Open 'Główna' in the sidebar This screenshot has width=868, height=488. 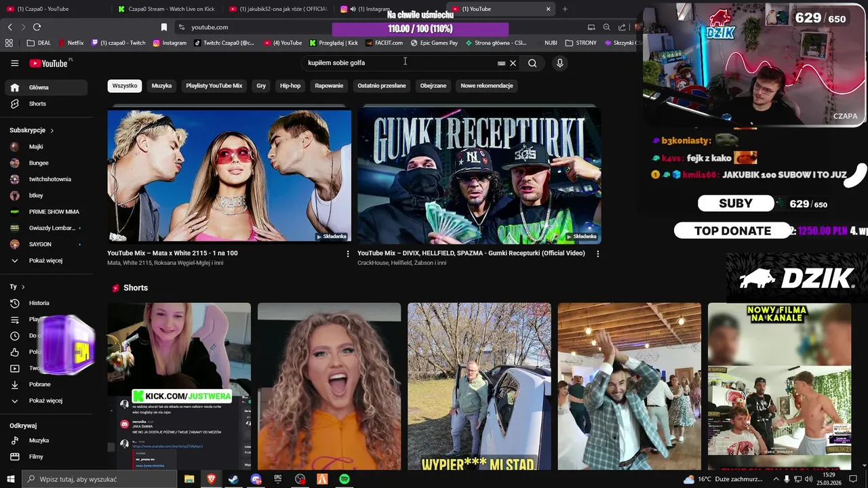coord(46,87)
